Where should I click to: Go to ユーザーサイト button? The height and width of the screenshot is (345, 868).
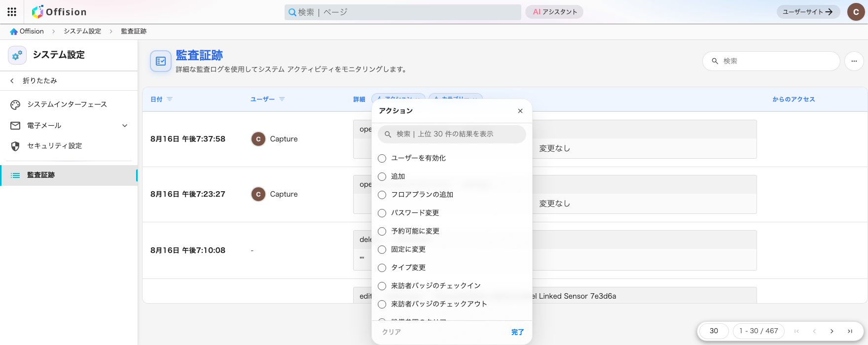(x=808, y=12)
